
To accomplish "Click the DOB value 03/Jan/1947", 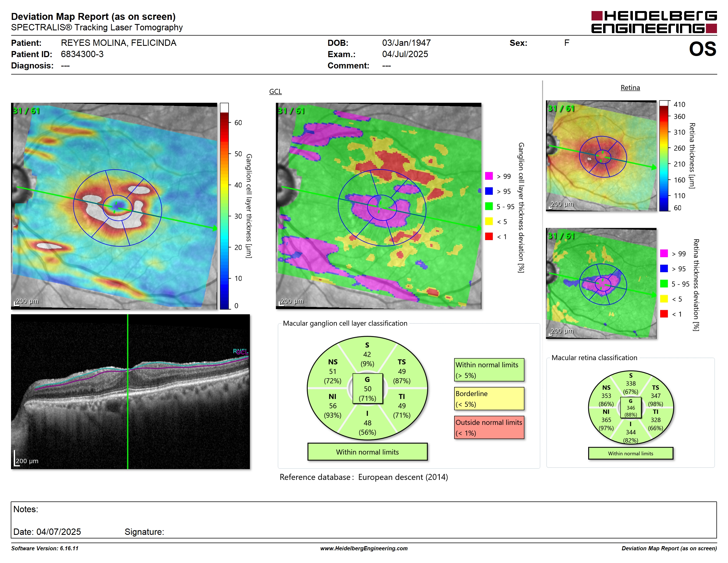I will [x=406, y=43].
